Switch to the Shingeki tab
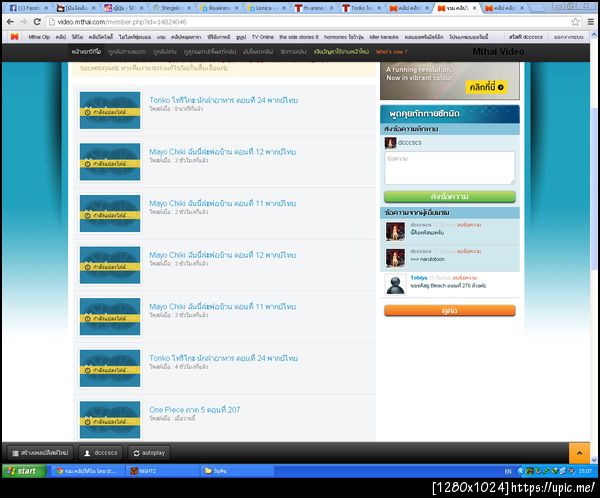The height and width of the screenshot is (498, 600). pyautogui.click(x=171, y=8)
